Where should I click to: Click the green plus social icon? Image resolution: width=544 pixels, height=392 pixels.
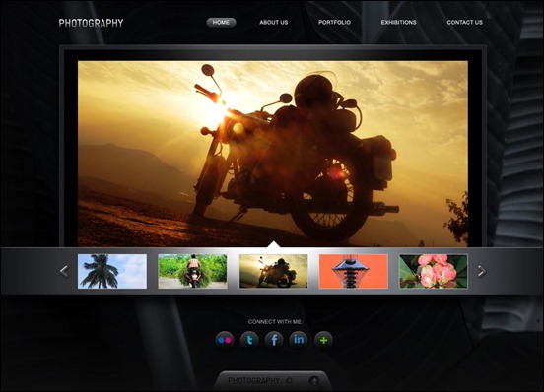323,340
